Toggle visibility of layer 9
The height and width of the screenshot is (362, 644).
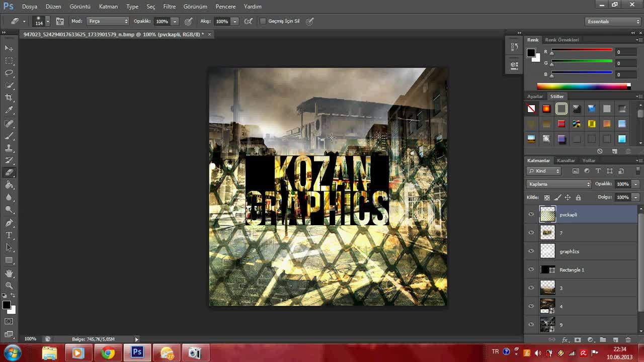tap(531, 325)
